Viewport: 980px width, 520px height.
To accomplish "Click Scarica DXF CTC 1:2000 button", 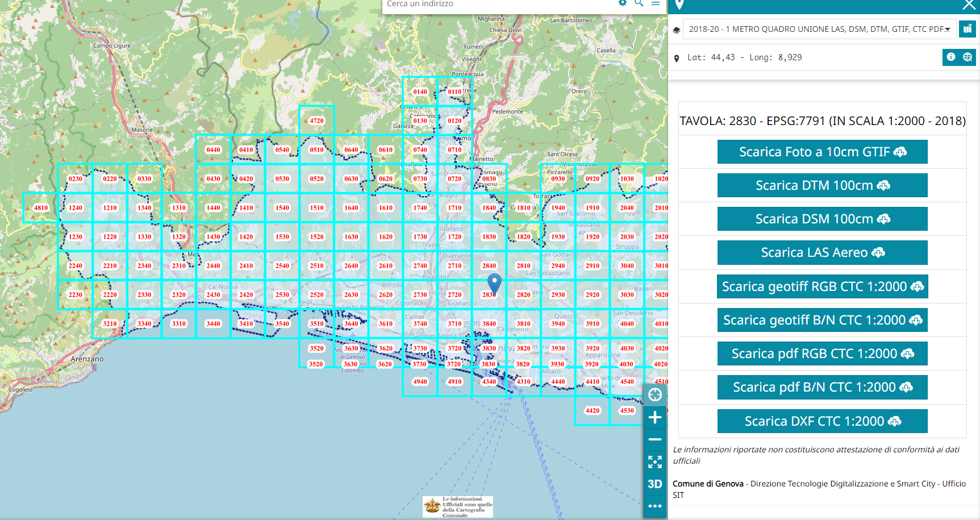I will [x=822, y=421].
